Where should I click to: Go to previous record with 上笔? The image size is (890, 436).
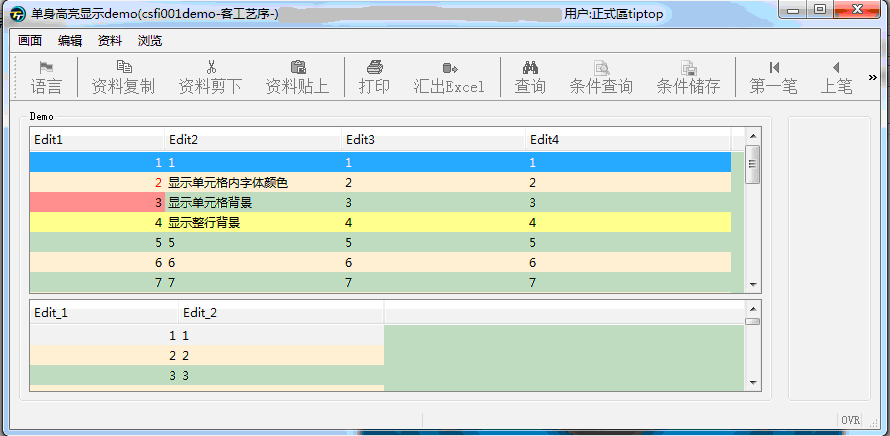[x=836, y=67]
